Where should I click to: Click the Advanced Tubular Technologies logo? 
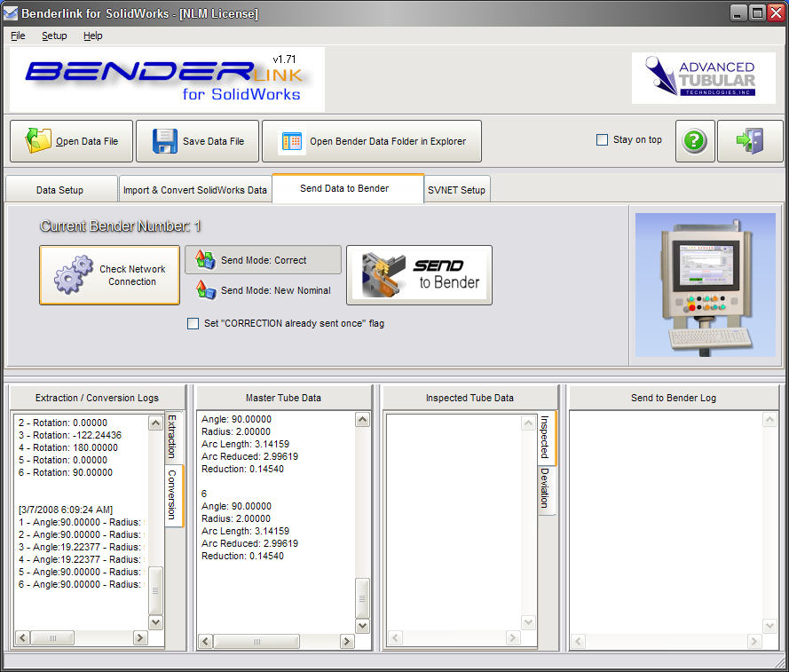click(703, 78)
